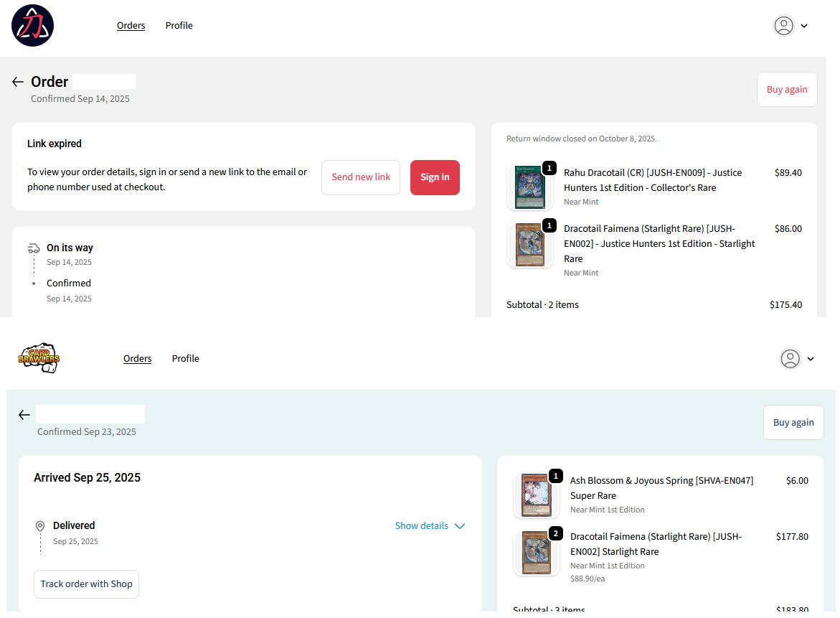This screenshot has width=840, height=618.
Task: Go back using arrow beside Order heading
Action: click(x=18, y=82)
